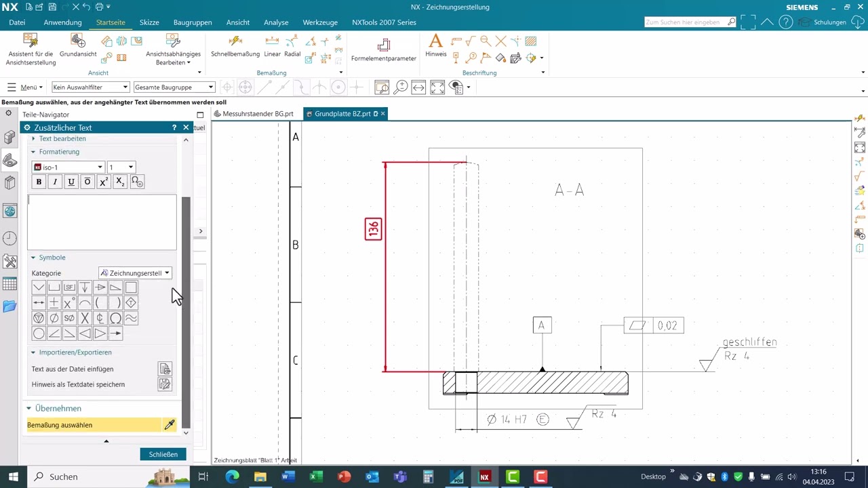Open the text size factor dropdown

pyautogui.click(x=122, y=167)
